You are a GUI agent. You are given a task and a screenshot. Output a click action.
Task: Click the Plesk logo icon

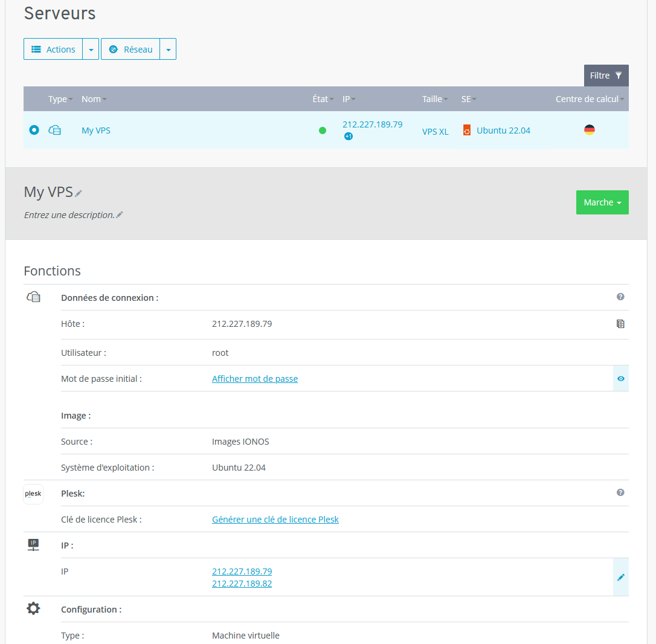pyautogui.click(x=33, y=494)
